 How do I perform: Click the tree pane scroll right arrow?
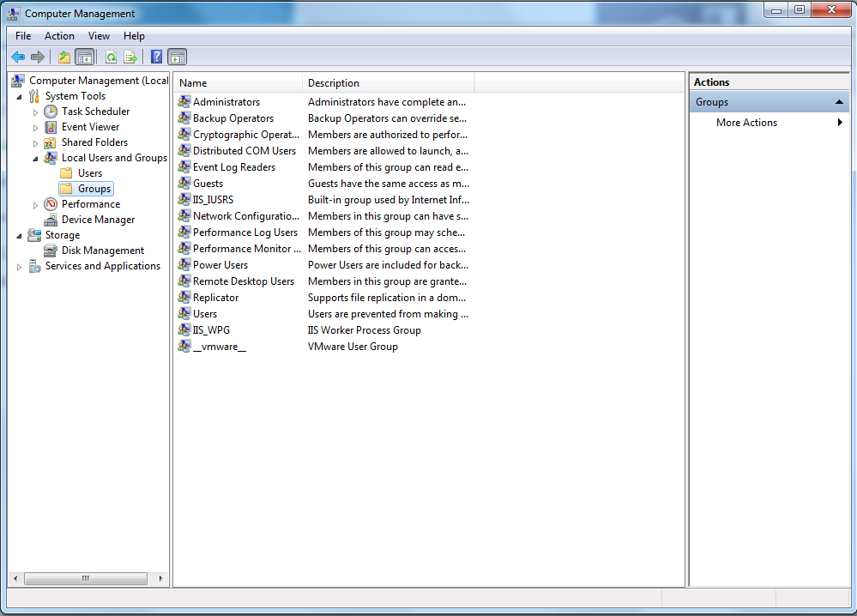(x=160, y=578)
